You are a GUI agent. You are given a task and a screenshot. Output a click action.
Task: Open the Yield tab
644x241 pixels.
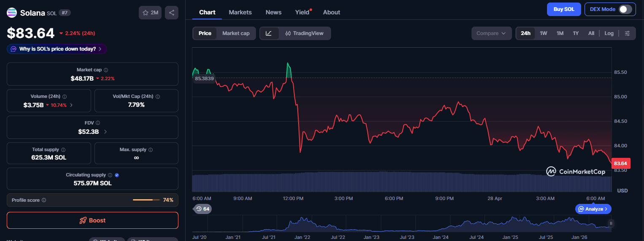pos(302,12)
